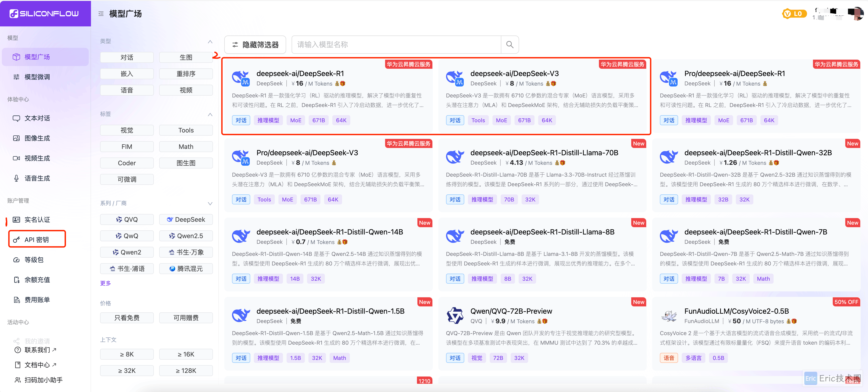The width and height of the screenshot is (868, 392).
Task: Open DeepSeek-V3 model whale icon
Action: pos(454,78)
